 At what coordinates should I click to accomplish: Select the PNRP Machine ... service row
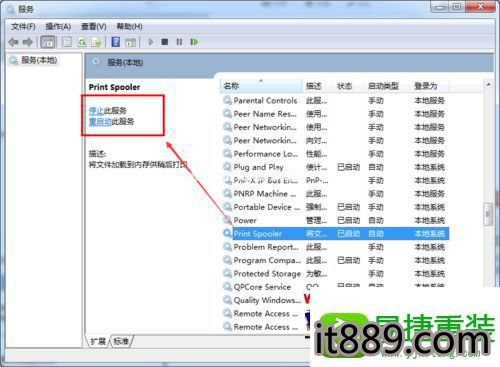[x=335, y=194]
